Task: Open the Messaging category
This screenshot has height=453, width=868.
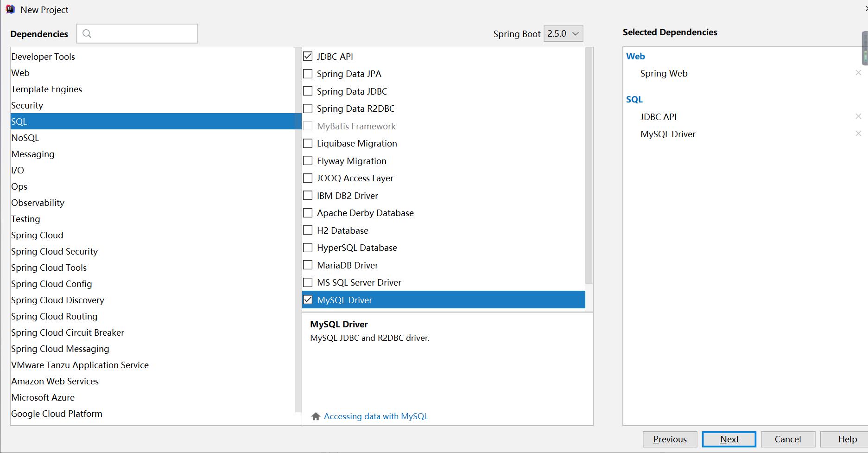Action: tap(152, 154)
